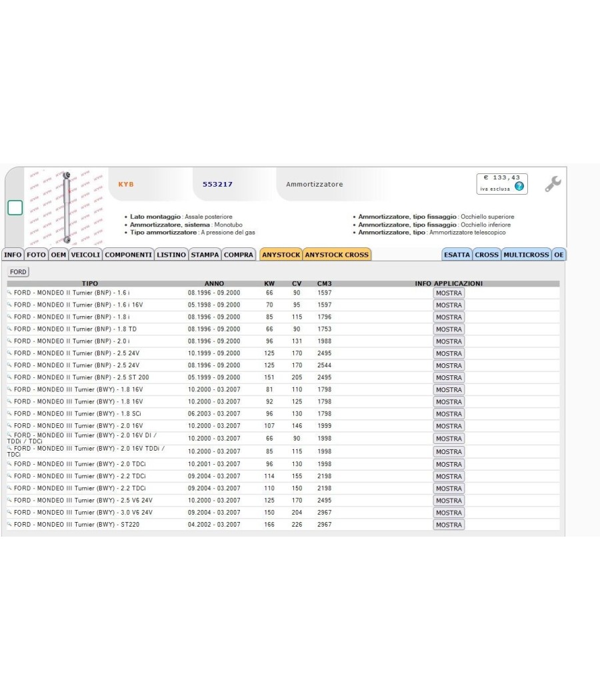Open the shock absorber product thumbnail
This screenshot has height=700, width=600.
67,207
